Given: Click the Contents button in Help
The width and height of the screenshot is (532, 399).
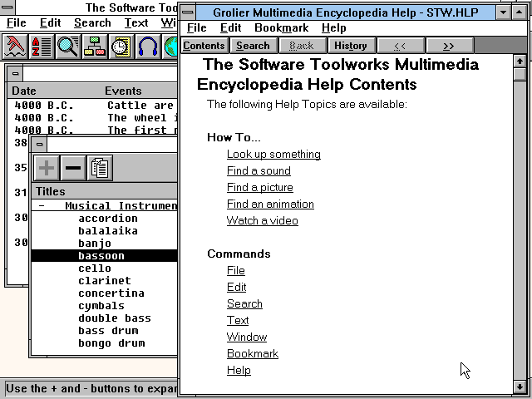Looking at the screenshot, I should pos(204,46).
